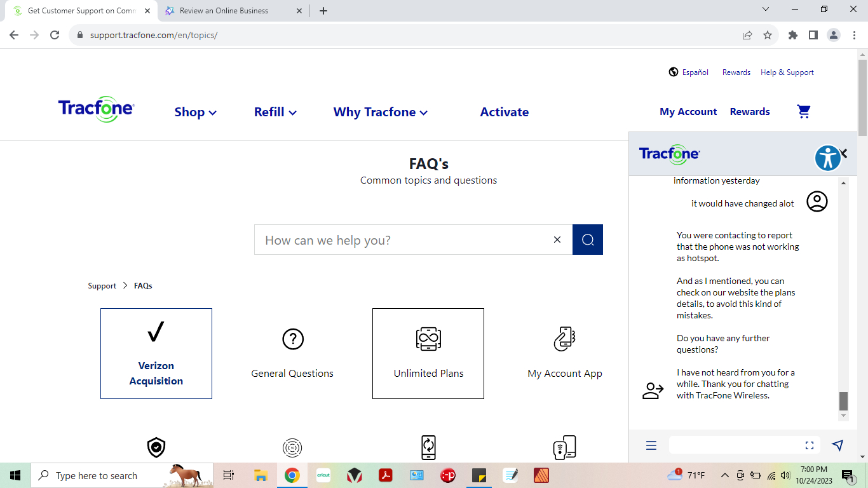Expand the chat input to fullscreen
The image size is (868, 488).
point(809,445)
